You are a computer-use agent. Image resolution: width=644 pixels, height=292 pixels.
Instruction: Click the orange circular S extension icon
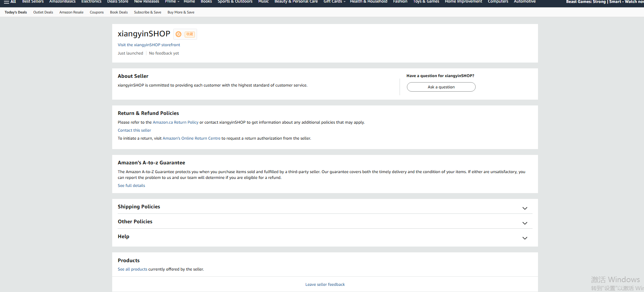click(x=178, y=34)
